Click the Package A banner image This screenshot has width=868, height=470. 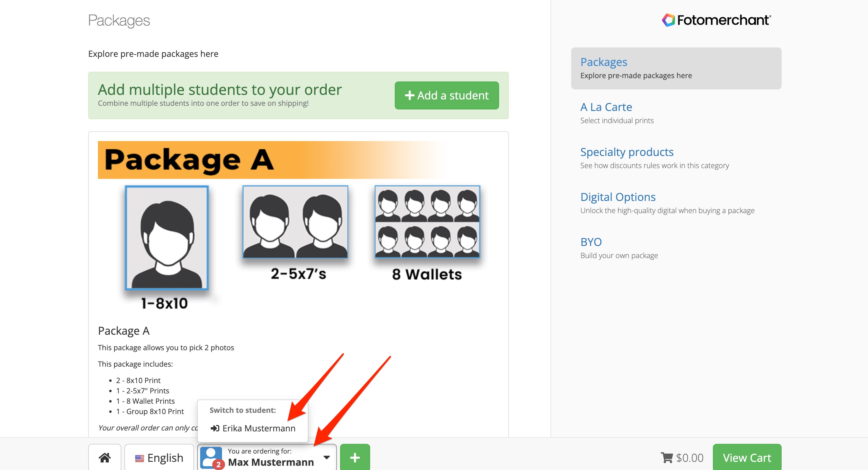(x=273, y=160)
